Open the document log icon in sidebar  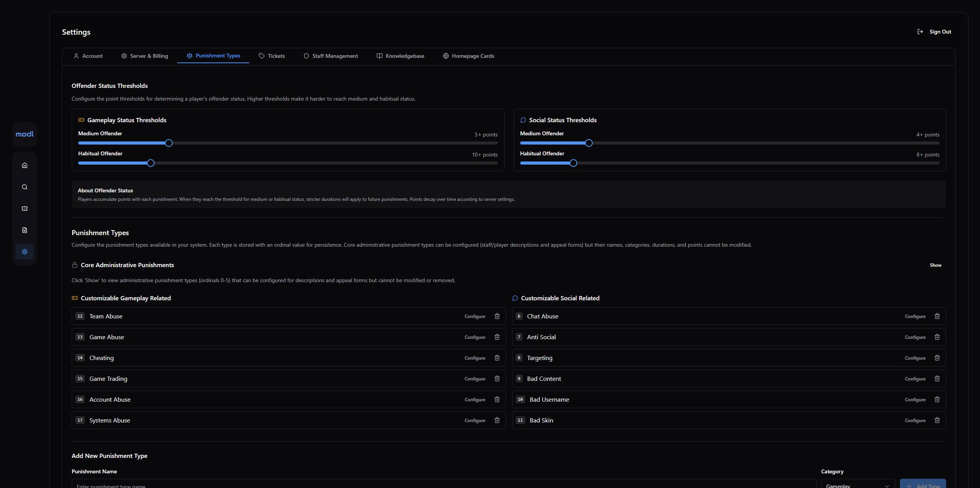point(25,230)
